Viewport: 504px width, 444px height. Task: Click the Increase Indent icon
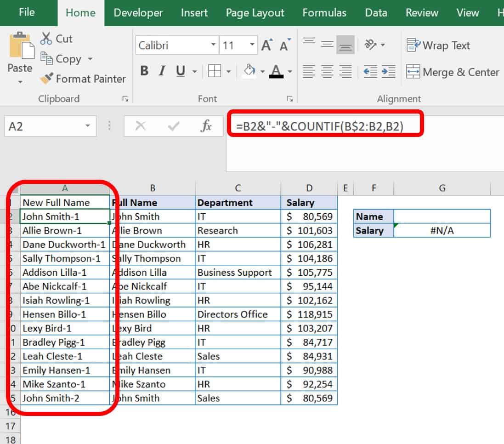388,71
